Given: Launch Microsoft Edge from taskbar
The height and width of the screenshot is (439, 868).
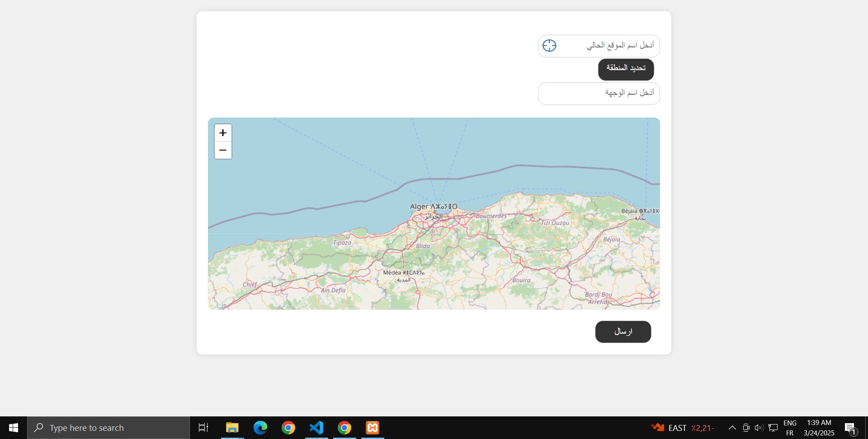Looking at the screenshot, I should tap(260, 428).
